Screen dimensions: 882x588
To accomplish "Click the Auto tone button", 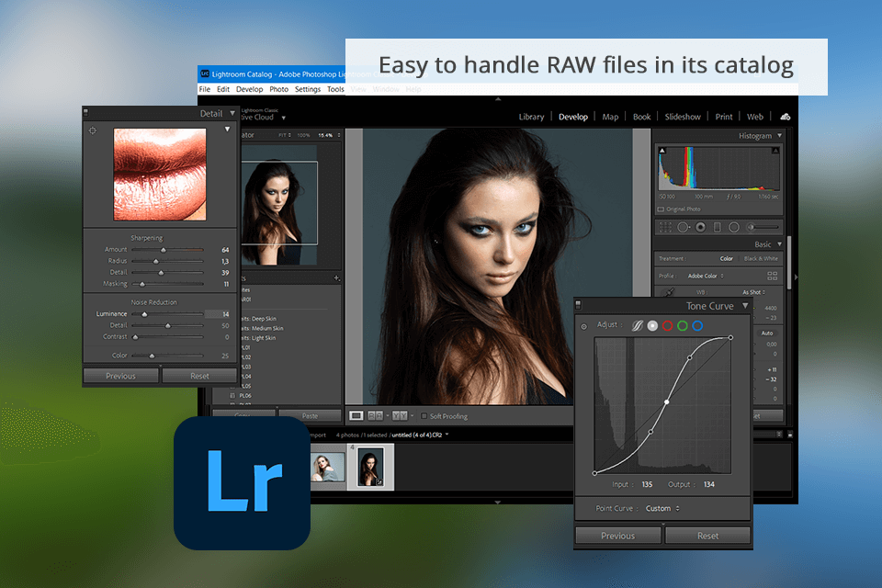I will point(766,334).
